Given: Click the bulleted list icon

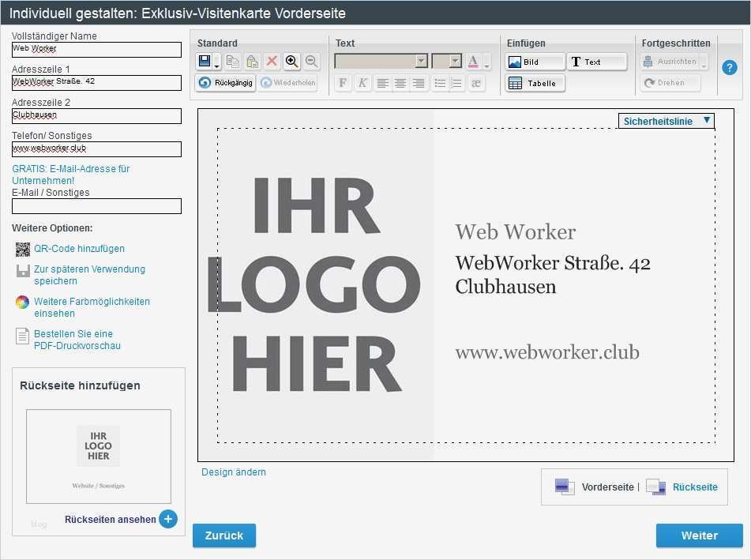Looking at the screenshot, I should coord(440,84).
